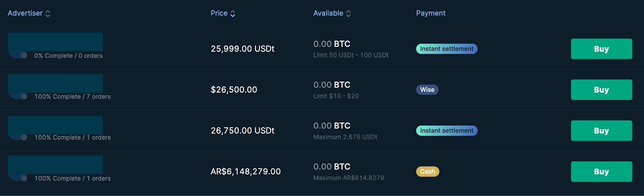This screenshot has height=196, width=644.
Task: Select the Wise payment badge
Action: coord(427,90)
